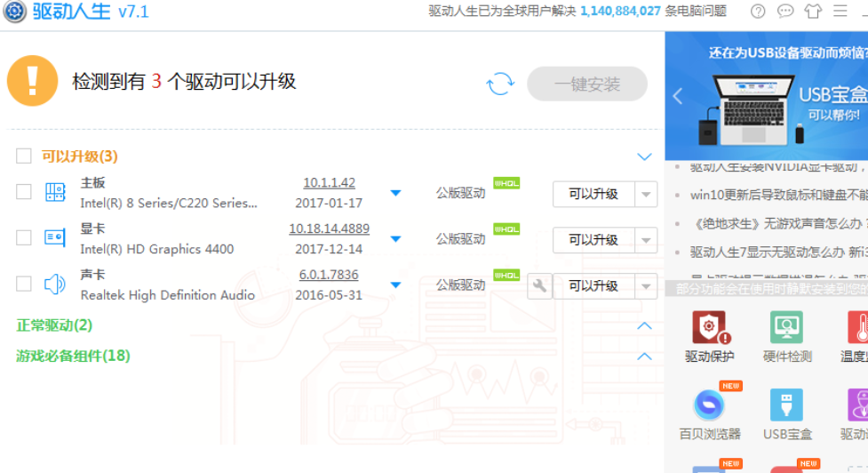
Task: Click 可以升级 button for 显卡 driver
Action: pyautogui.click(x=593, y=240)
